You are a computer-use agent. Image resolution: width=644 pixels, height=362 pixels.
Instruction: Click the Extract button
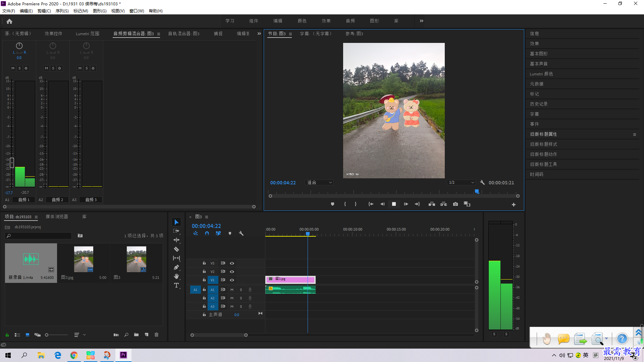click(443, 204)
